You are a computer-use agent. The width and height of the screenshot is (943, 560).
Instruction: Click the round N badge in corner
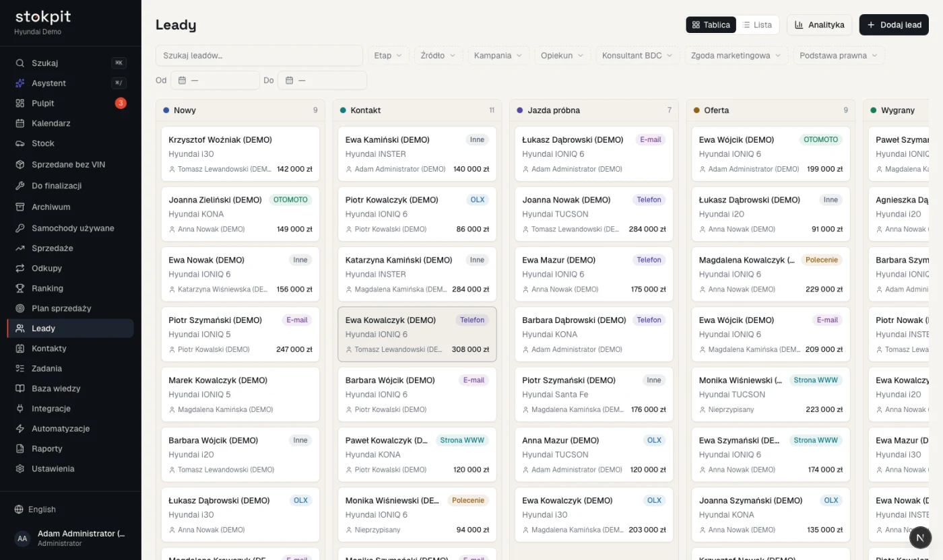pos(920,538)
